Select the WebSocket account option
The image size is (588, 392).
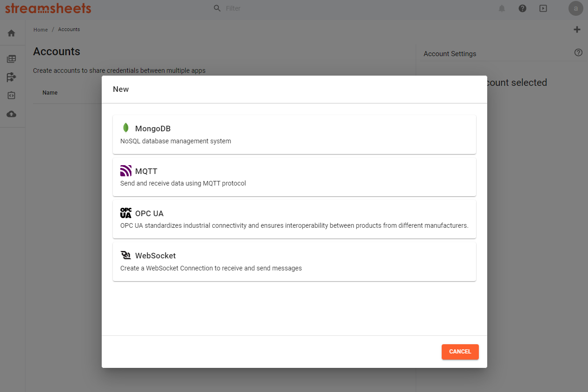294,261
